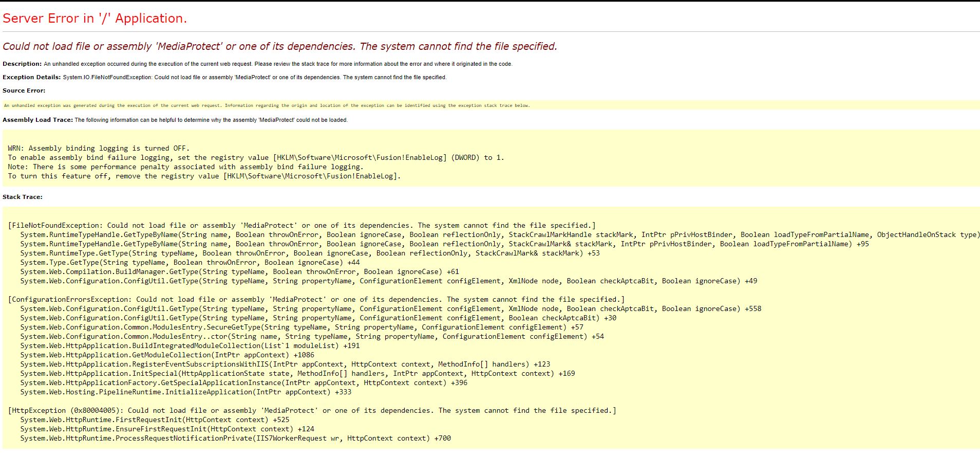
Task: Click the italic MediaProtect assembly error message
Action: pyautogui.click(x=279, y=46)
